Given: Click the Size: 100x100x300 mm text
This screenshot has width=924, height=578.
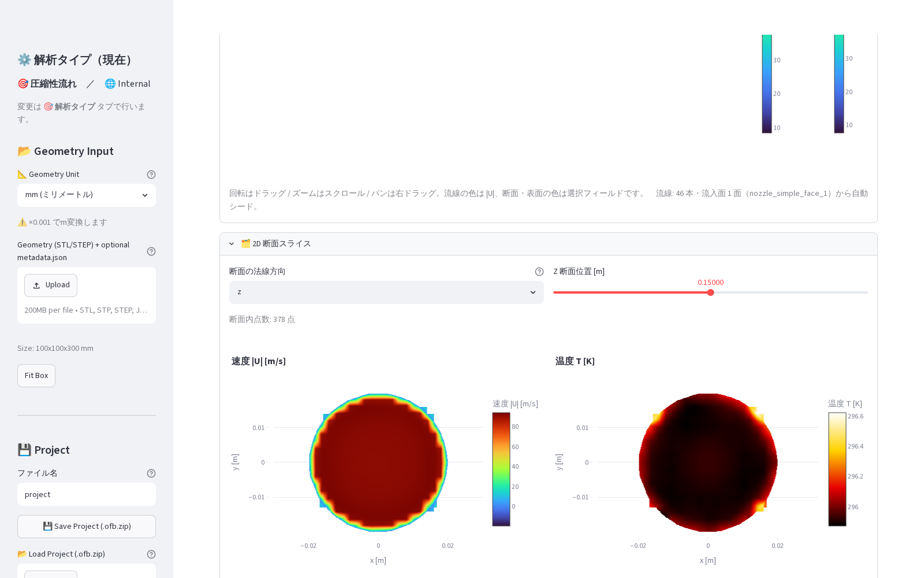Looking at the screenshot, I should click(x=55, y=349).
